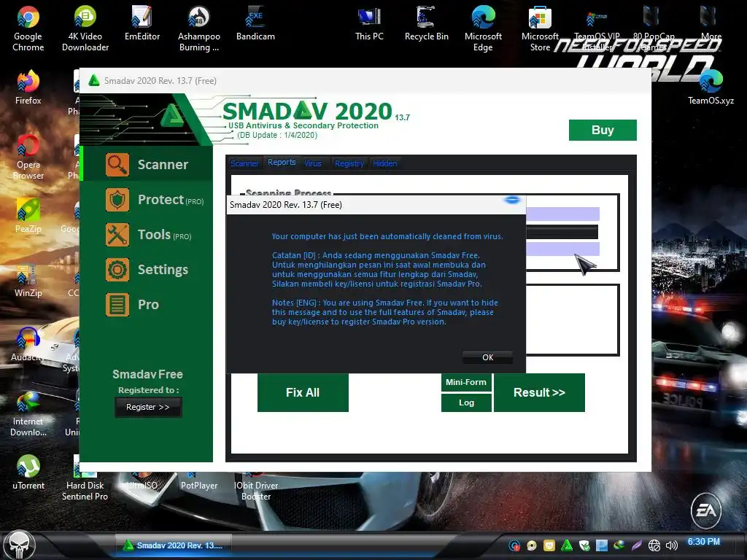The image size is (747, 560).
Task: Open PotPlayer desktop icon
Action: coord(199,480)
